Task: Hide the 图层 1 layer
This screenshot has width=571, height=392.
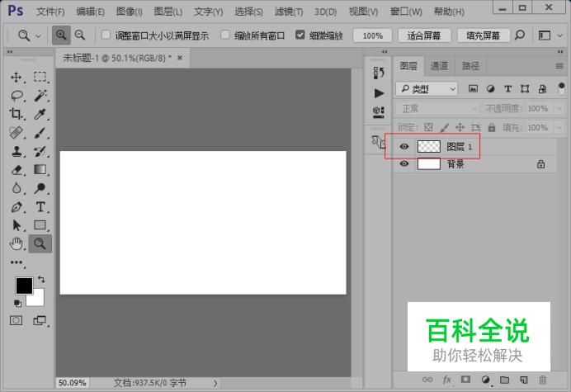Action: (403, 146)
